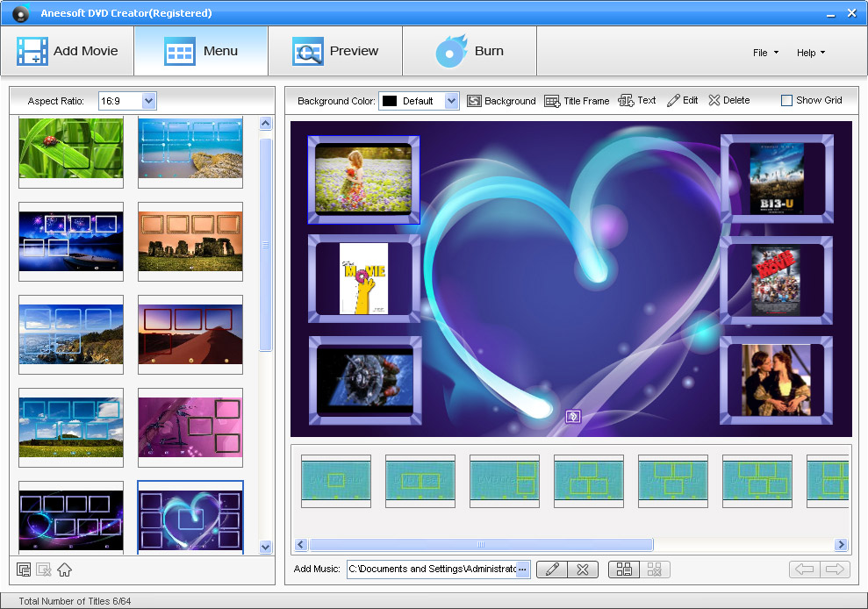Click Delete in the menu toolbar
Screen dimensions: 868x609
[x=728, y=101]
